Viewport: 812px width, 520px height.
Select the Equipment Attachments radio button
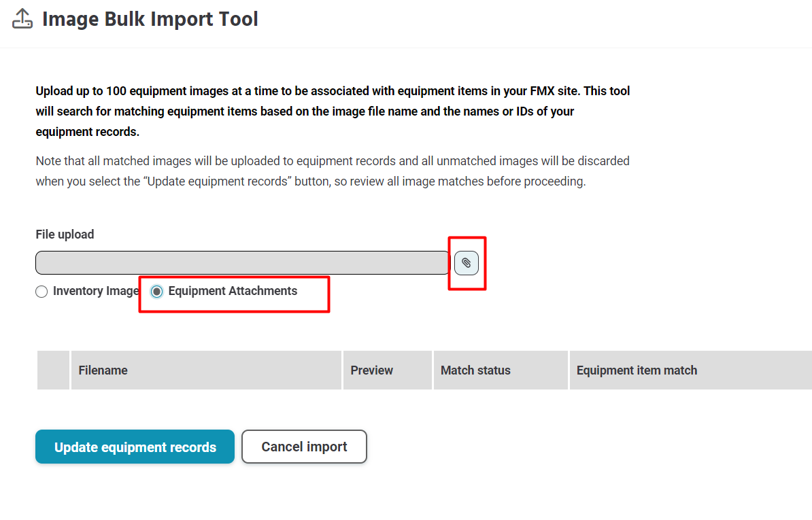(157, 292)
